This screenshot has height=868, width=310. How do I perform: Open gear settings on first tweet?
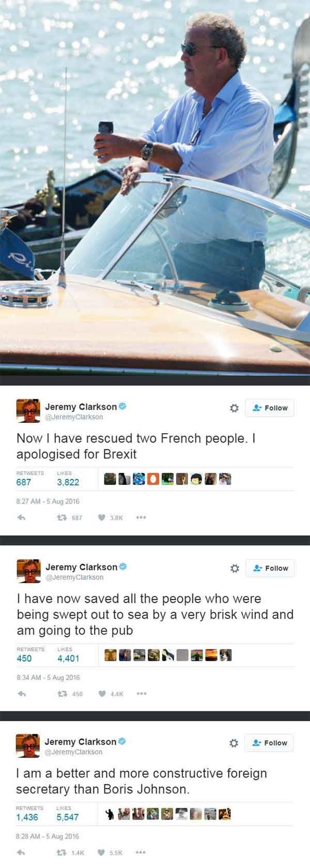point(234,408)
